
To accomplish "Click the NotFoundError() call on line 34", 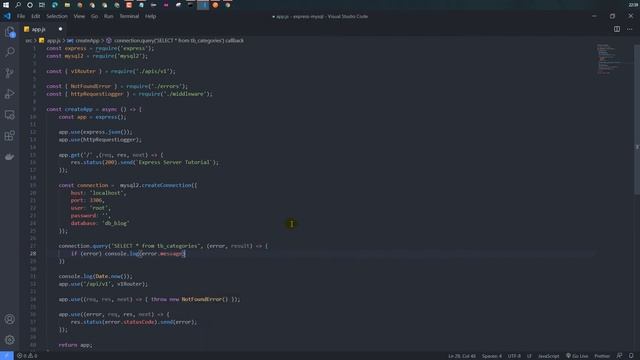I will pyautogui.click(x=204, y=299).
